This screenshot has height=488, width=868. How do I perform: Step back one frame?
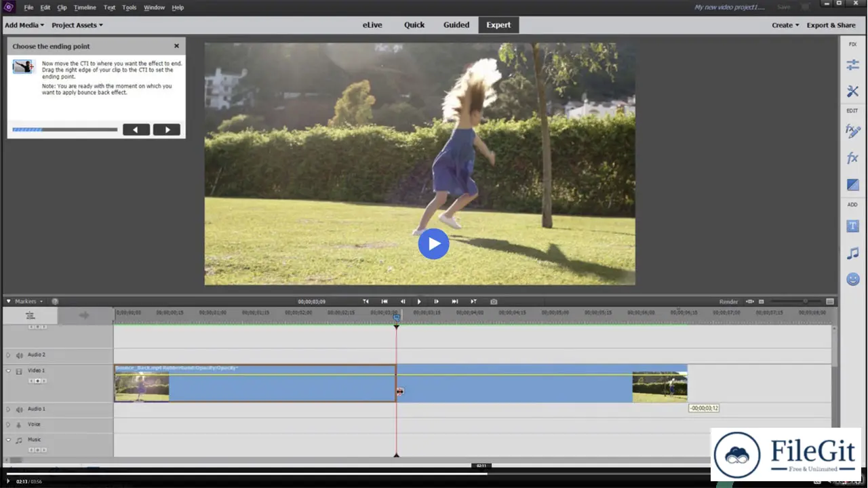[x=402, y=302]
